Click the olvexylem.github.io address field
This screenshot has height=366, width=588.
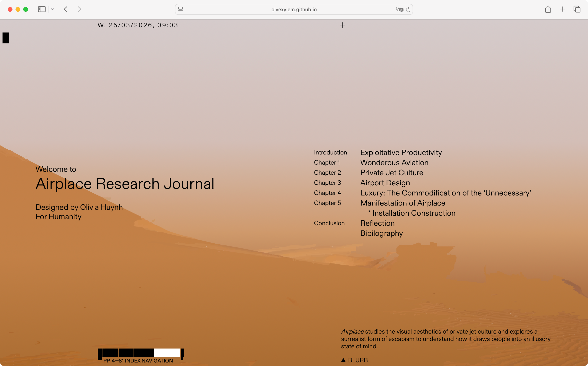[294, 10]
